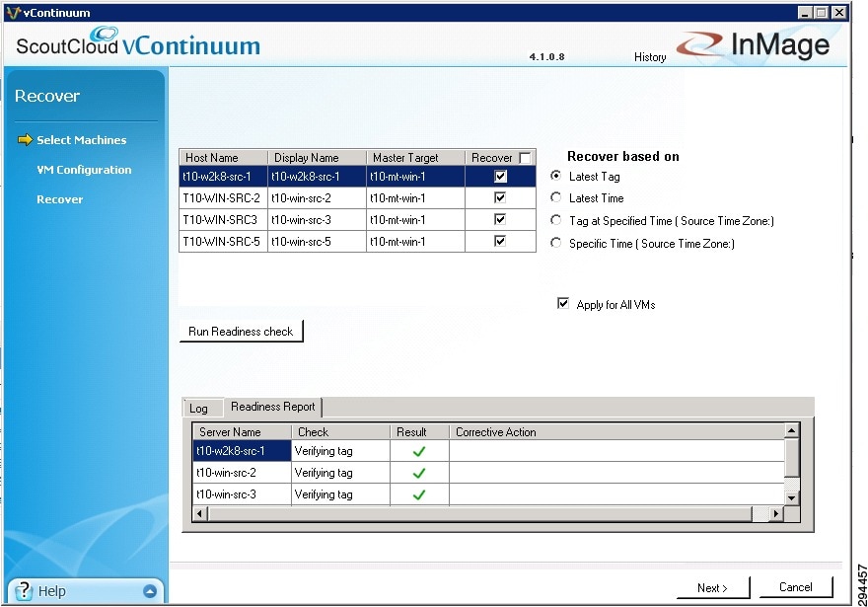The width and height of the screenshot is (868, 607).
Task: Minimize the vContinuum window
Action: pos(806,12)
